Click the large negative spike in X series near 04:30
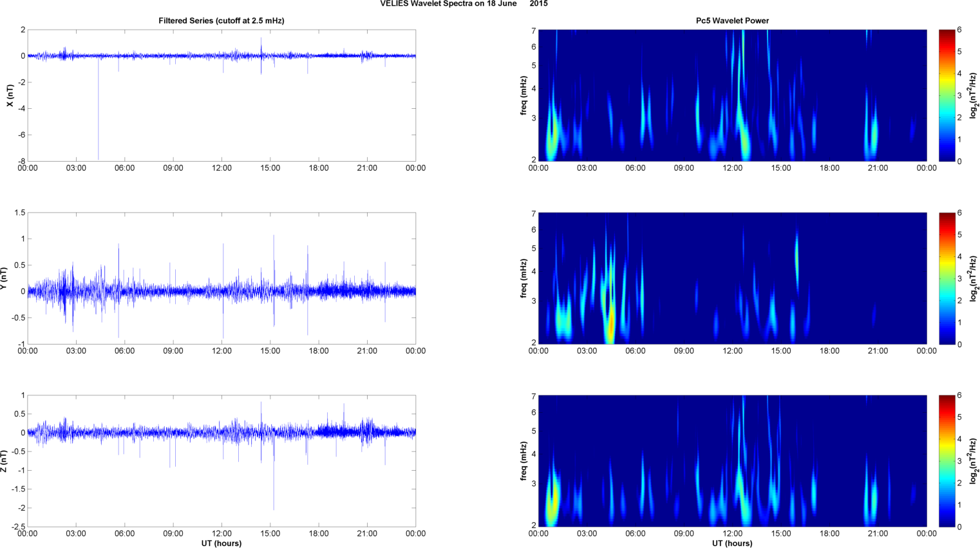This screenshot has width=980, height=548. tap(99, 109)
